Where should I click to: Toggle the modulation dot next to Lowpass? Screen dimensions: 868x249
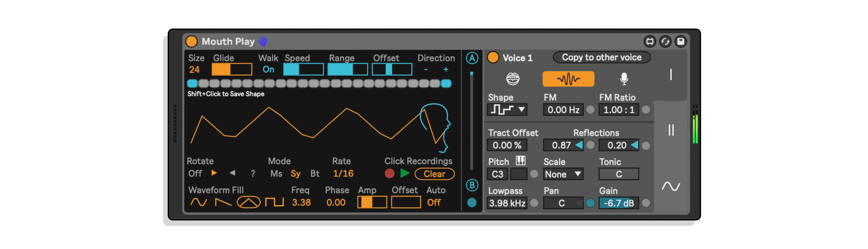534,203
